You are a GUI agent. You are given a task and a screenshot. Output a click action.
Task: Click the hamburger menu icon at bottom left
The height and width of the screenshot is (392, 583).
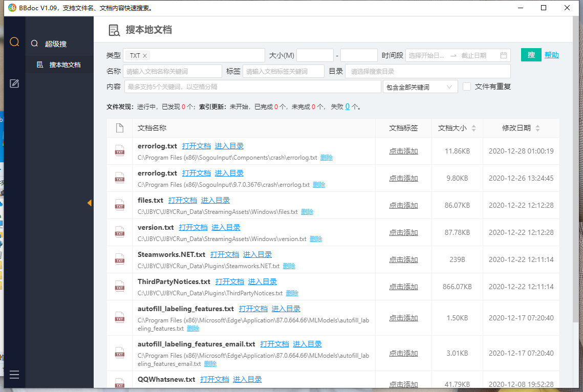[x=14, y=375]
